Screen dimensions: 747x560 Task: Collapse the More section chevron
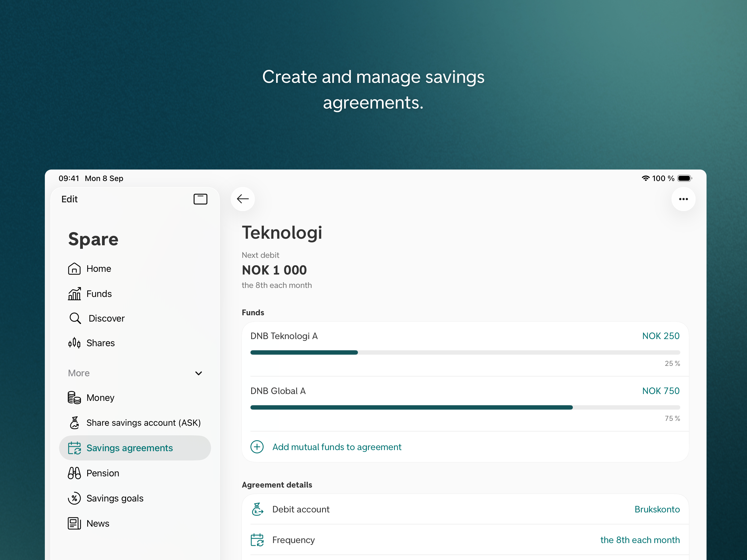[x=199, y=373]
